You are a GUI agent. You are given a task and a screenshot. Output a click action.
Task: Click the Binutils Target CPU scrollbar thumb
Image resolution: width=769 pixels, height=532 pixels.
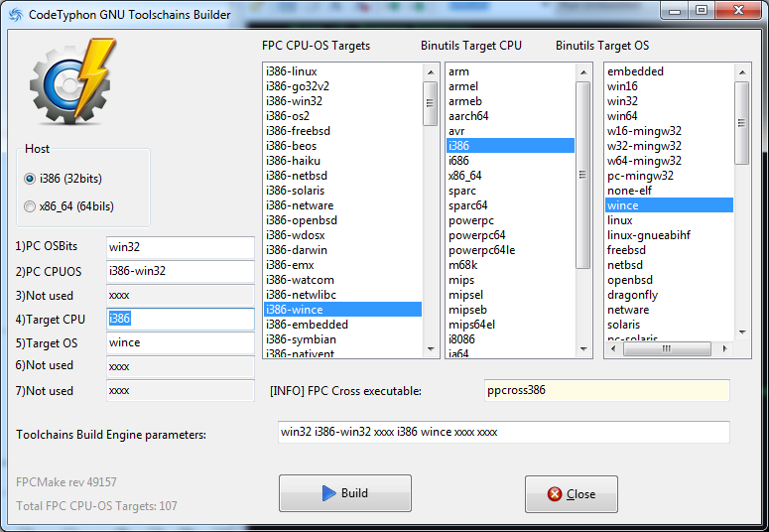click(x=582, y=175)
